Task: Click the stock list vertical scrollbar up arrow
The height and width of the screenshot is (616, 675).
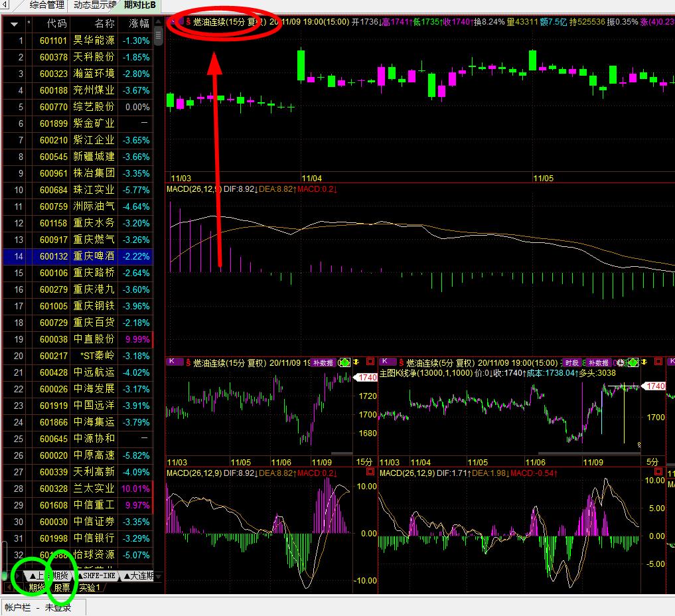Action: coord(159,21)
